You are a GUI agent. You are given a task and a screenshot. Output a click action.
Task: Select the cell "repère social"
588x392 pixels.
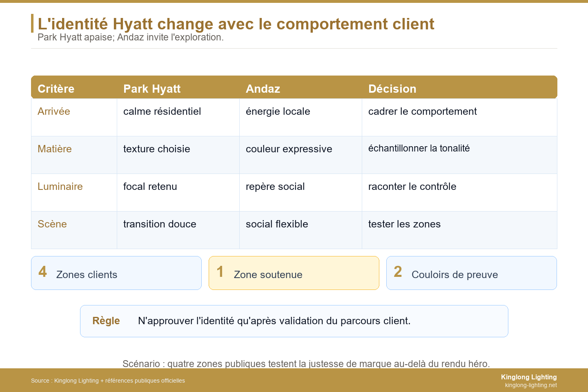tap(275, 187)
